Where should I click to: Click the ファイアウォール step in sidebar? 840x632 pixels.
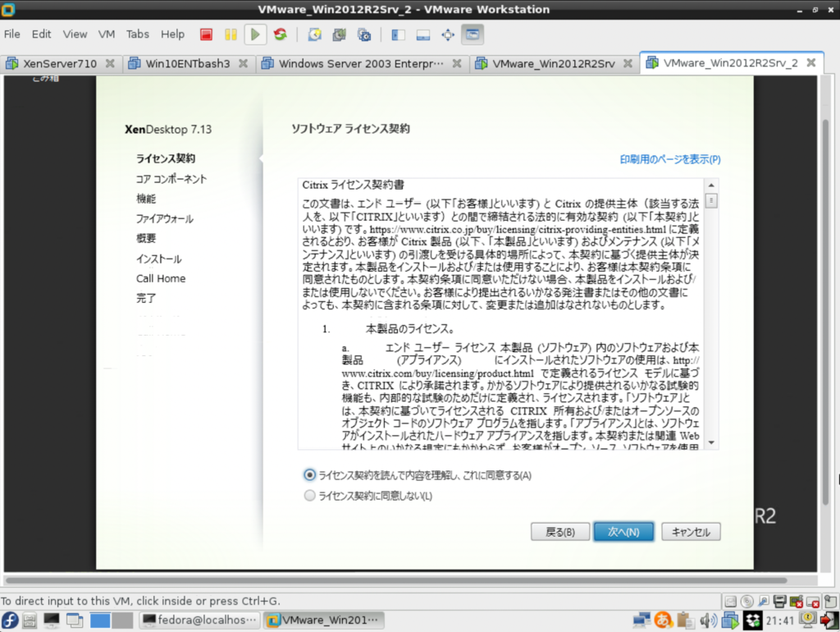pyautogui.click(x=164, y=218)
